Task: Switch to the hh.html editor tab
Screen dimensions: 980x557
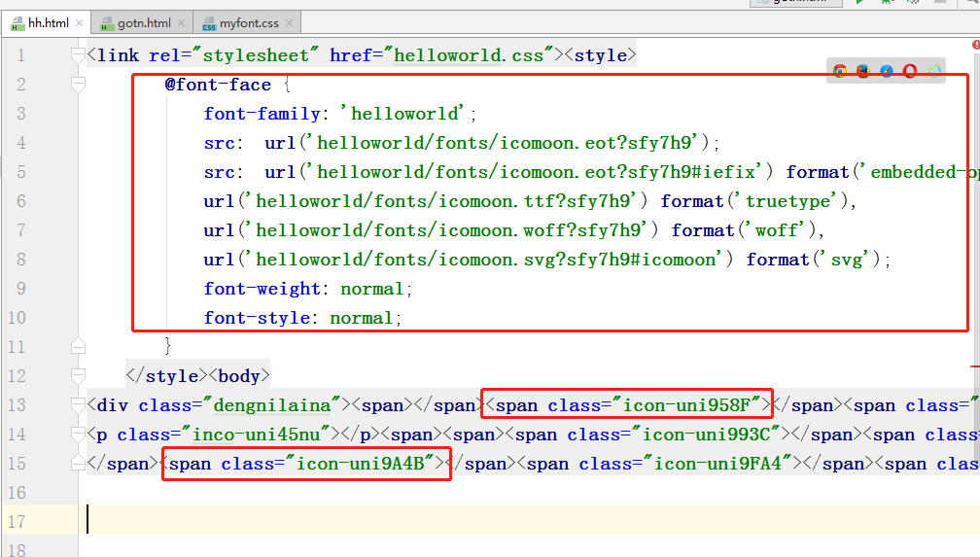Action: tap(49, 23)
